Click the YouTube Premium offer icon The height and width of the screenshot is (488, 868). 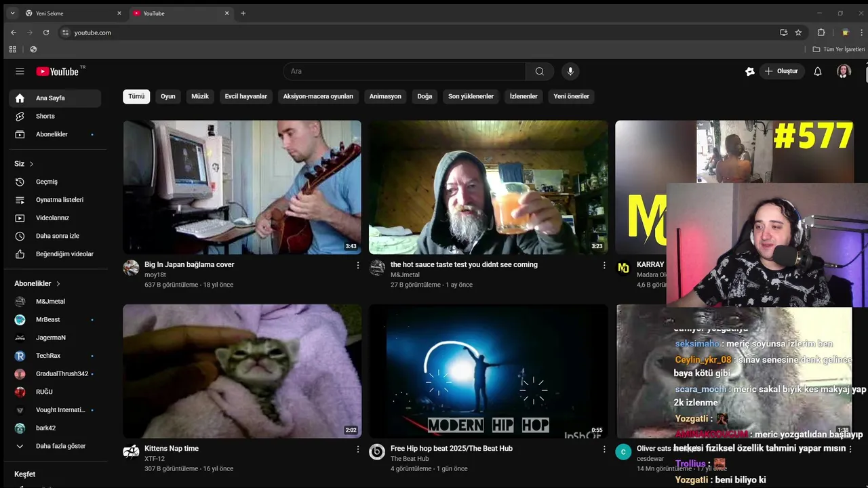click(749, 71)
